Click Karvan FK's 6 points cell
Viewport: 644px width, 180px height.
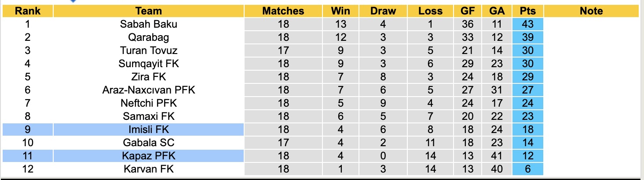click(x=527, y=169)
